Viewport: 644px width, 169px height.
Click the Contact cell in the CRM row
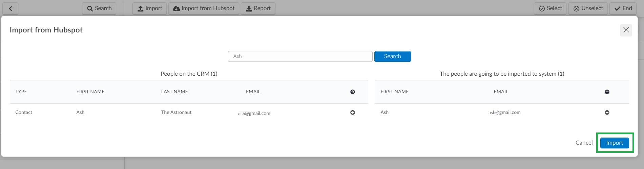coord(24,112)
